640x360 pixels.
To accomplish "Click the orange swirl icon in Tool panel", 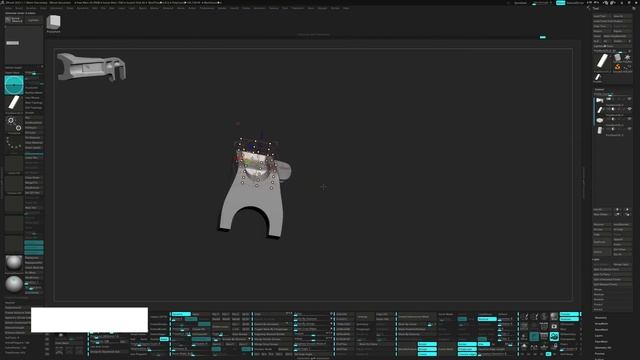I will pyautogui.click(x=618, y=67).
